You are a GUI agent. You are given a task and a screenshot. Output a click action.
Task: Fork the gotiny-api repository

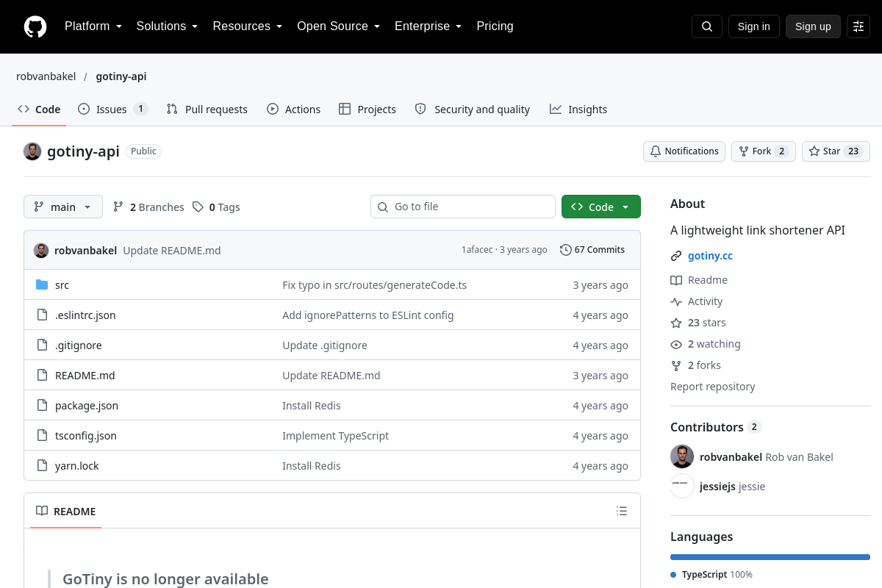764,151
